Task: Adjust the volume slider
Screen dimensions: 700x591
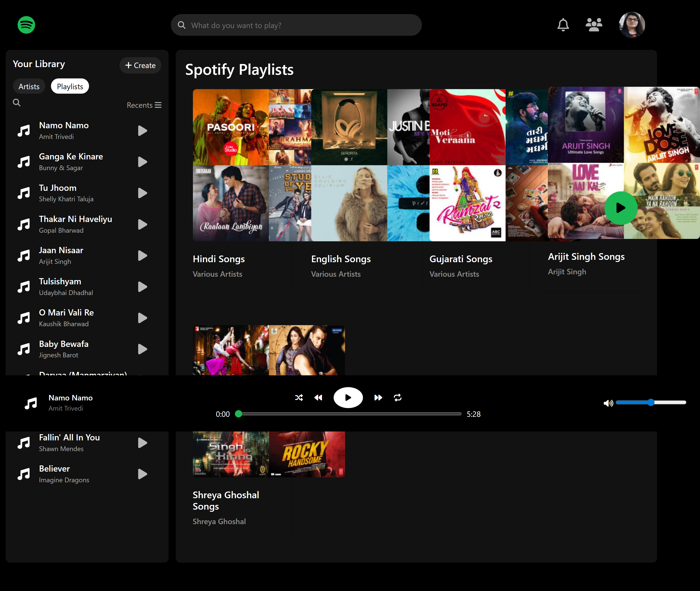Action: (x=651, y=402)
